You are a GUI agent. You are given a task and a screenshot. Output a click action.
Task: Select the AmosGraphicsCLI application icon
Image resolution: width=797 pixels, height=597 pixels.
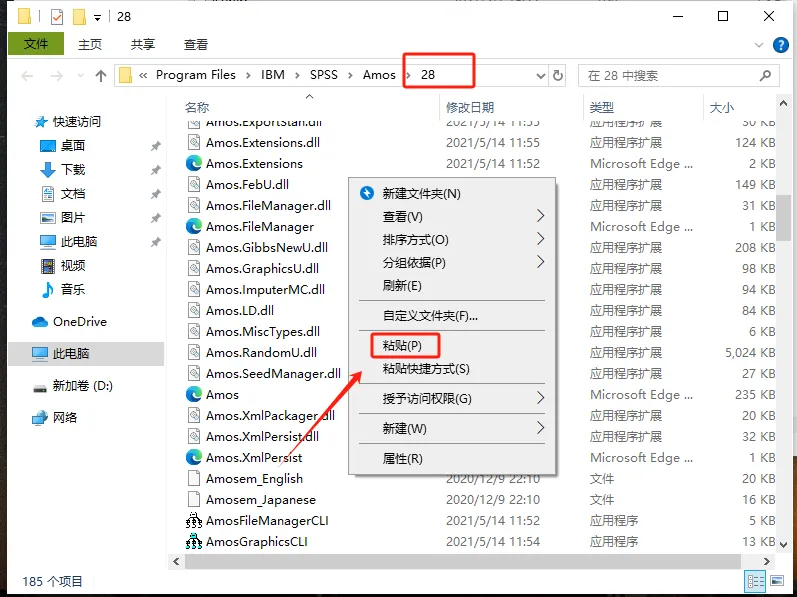point(194,542)
